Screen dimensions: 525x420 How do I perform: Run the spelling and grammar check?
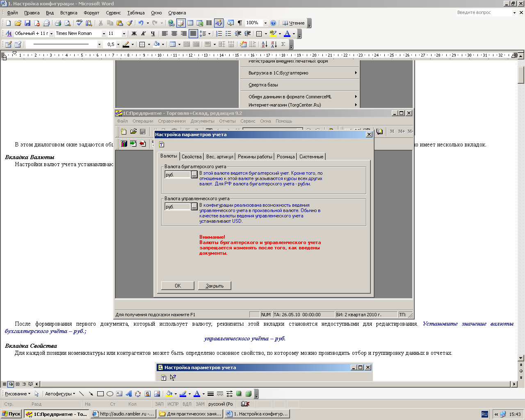[x=80, y=23]
